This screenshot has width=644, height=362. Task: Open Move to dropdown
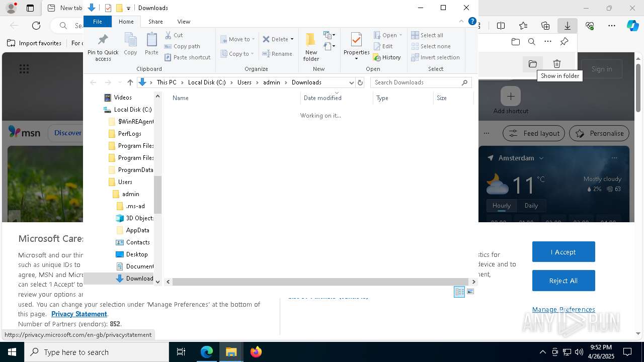(x=238, y=39)
